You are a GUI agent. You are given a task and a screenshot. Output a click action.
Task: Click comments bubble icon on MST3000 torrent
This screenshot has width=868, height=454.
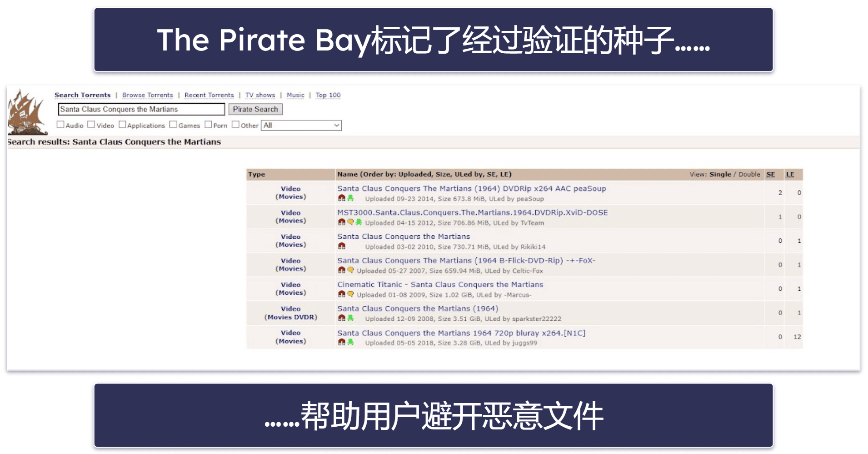click(x=350, y=222)
